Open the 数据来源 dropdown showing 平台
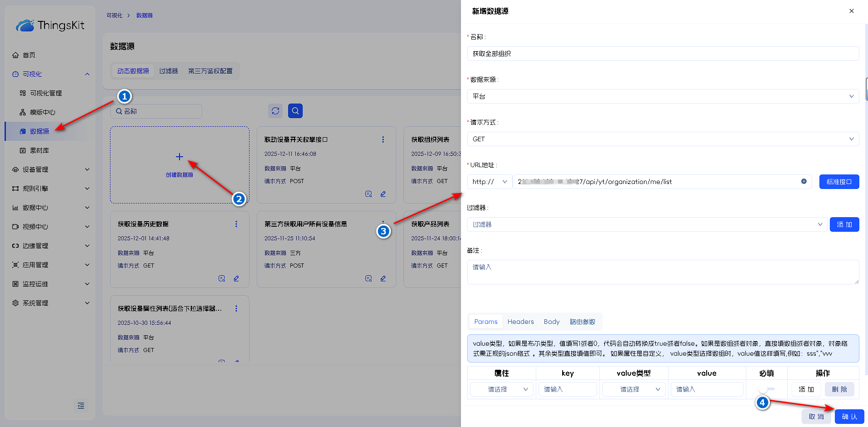 coord(663,96)
